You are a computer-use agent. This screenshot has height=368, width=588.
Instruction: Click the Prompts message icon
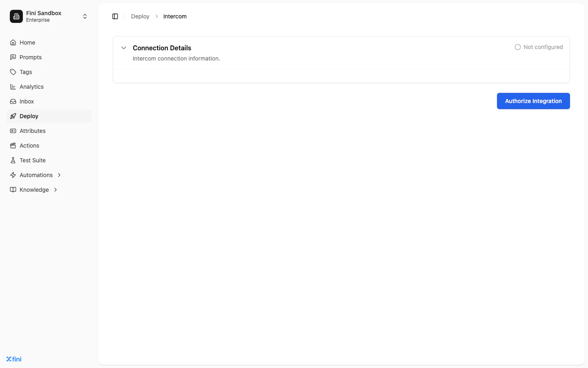pos(13,57)
